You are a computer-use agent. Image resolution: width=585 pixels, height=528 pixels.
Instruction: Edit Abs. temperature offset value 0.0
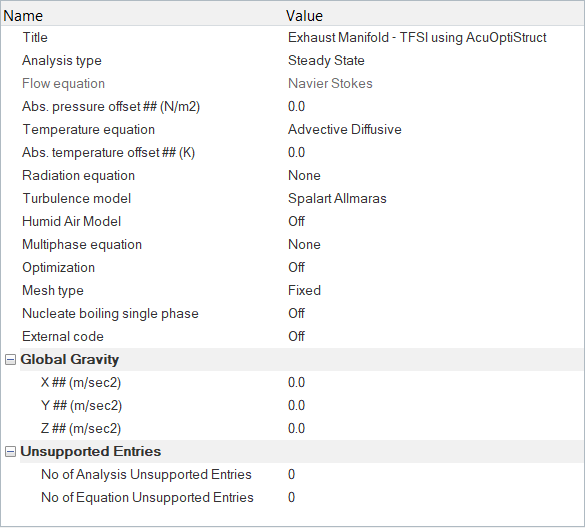click(297, 153)
